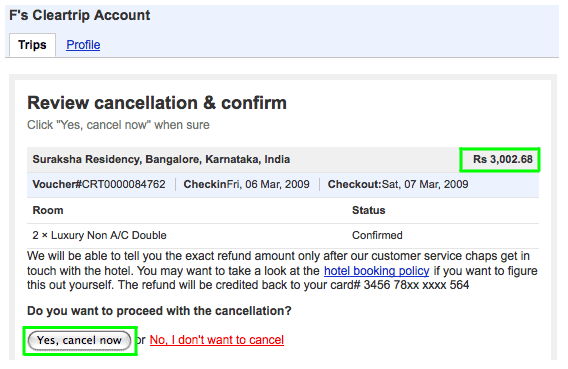This screenshot has height=369, width=568.
Task: Click the Do you want to proceed question
Action: (159, 311)
